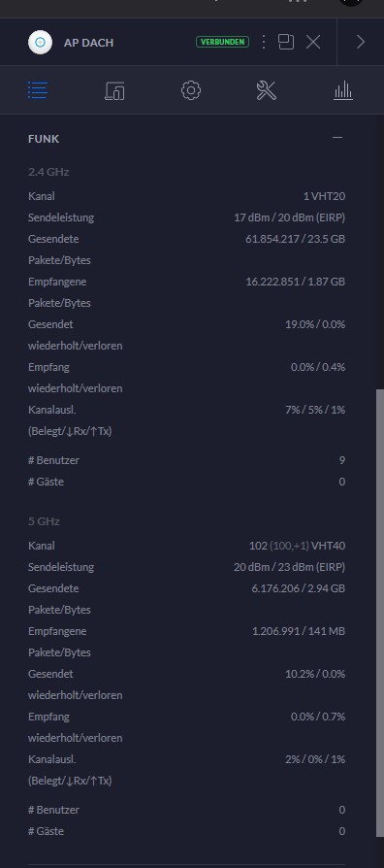Select the 2.4 GHz band heading

[x=48, y=172]
